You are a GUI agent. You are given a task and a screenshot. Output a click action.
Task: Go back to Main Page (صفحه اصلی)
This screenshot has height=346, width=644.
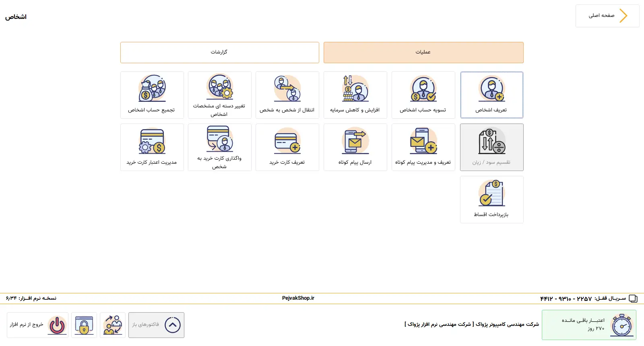pos(607,16)
